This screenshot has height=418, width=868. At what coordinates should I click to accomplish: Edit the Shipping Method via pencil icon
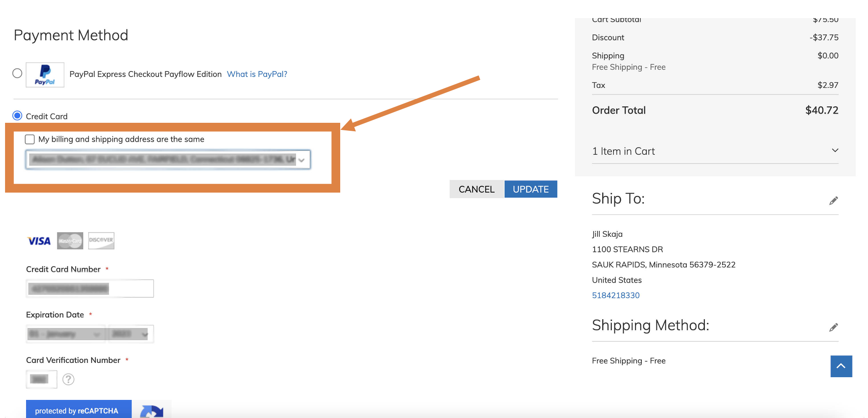[834, 327]
